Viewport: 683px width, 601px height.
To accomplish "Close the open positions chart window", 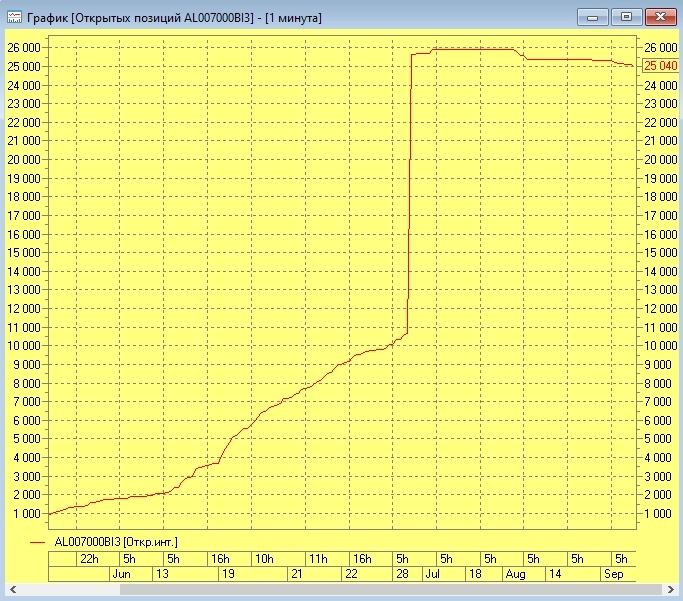I will [x=660, y=17].
